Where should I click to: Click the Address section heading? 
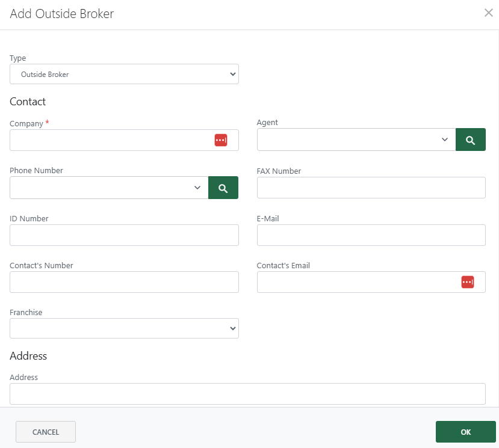pos(28,355)
